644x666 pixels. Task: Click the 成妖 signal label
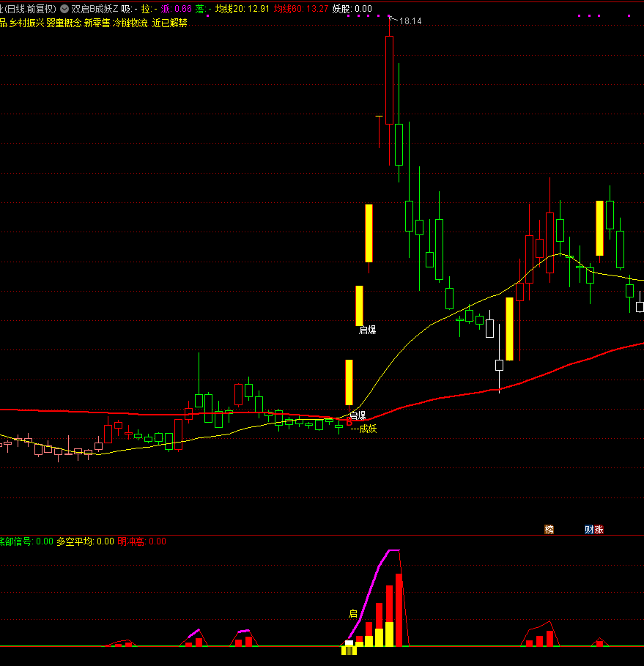[368, 429]
